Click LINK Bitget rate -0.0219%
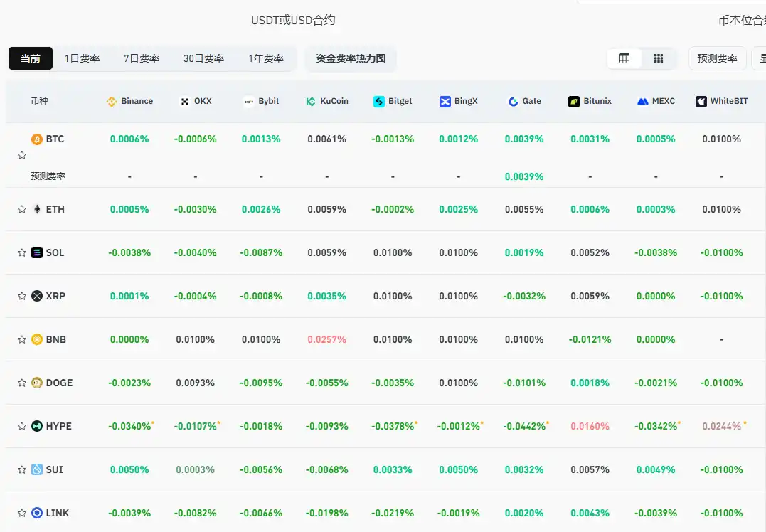766x532 pixels. coord(393,513)
